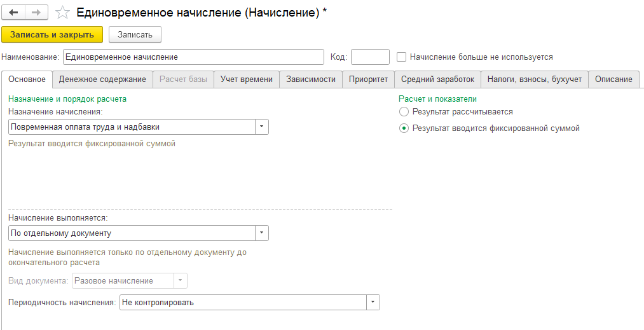Open the 'Учет времени' tab
This screenshot has width=644, height=330.
point(247,79)
